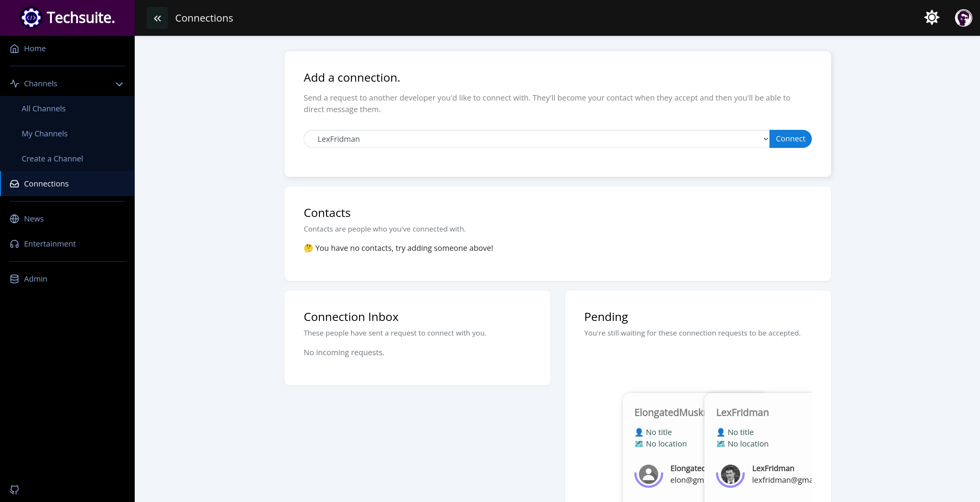Click the LexFridman name input field
Screen dimensions: 980x502
[x=537, y=138]
